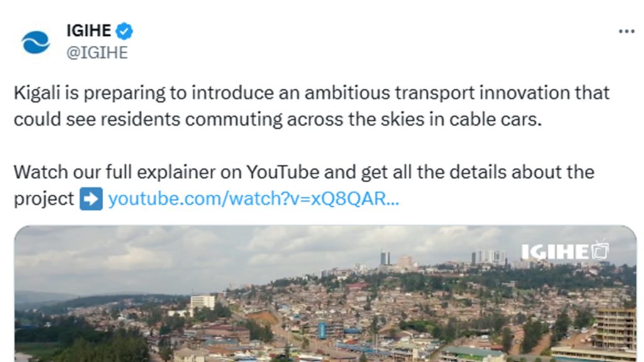
Task: Click the word 'project' before the arrow emoji
Action: coord(44,199)
